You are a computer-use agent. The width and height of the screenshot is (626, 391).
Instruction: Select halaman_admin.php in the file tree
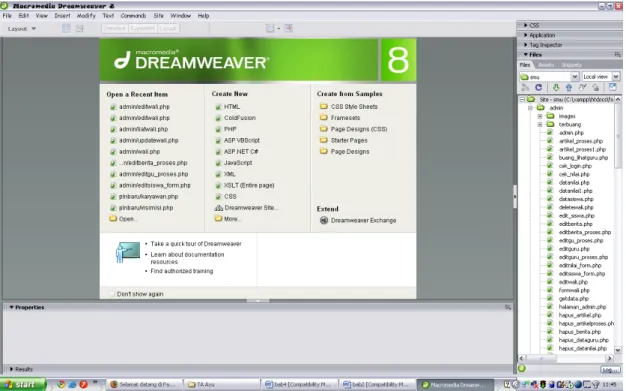click(582, 307)
